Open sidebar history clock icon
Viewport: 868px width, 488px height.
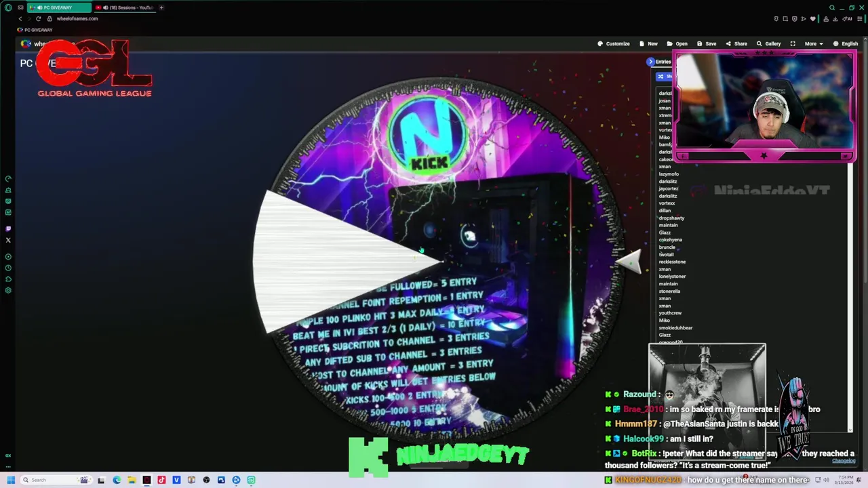[x=8, y=268]
